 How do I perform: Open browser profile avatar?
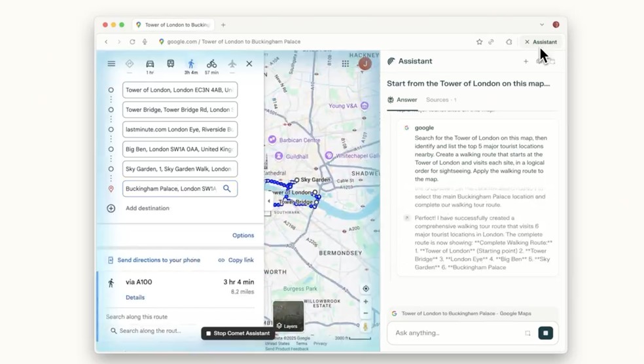[x=556, y=25]
